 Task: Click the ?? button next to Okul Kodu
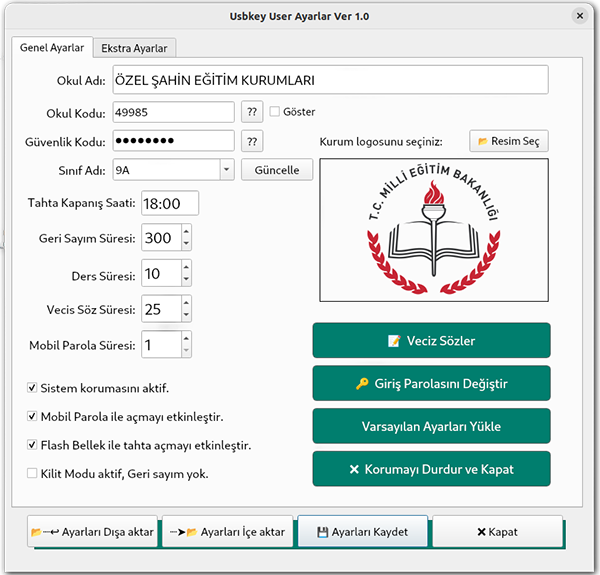click(253, 112)
